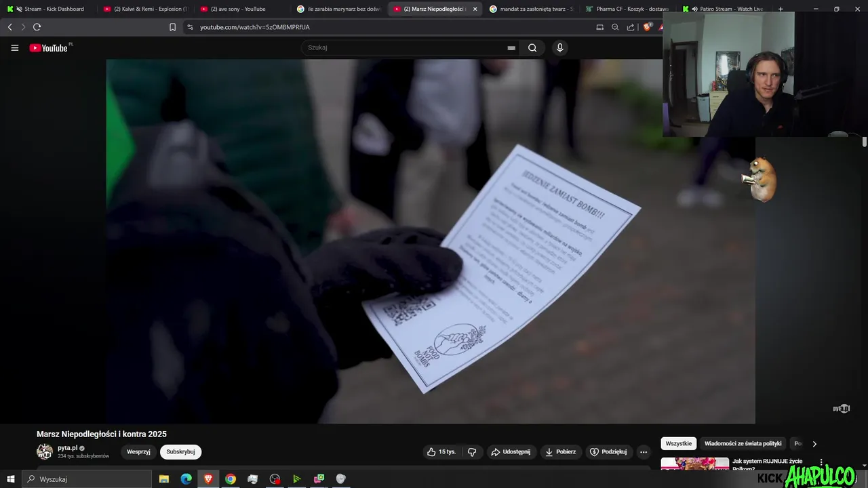The height and width of the screenshot is (488, 868).
Task: View site information icon beside URL
Action: (190, 27)
